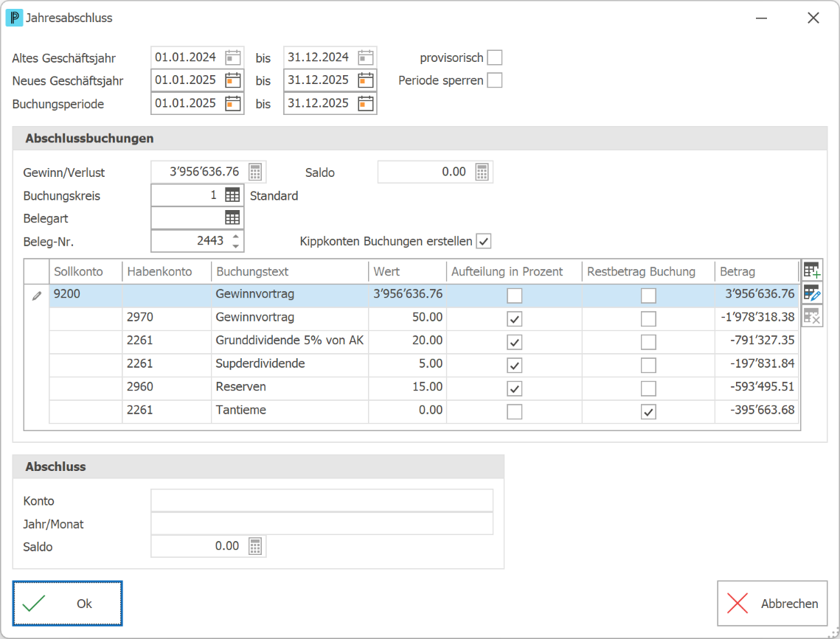Sort by the Habenkonto column header
The width and height of the screenshot is (840, 639).
pos(167,272)
